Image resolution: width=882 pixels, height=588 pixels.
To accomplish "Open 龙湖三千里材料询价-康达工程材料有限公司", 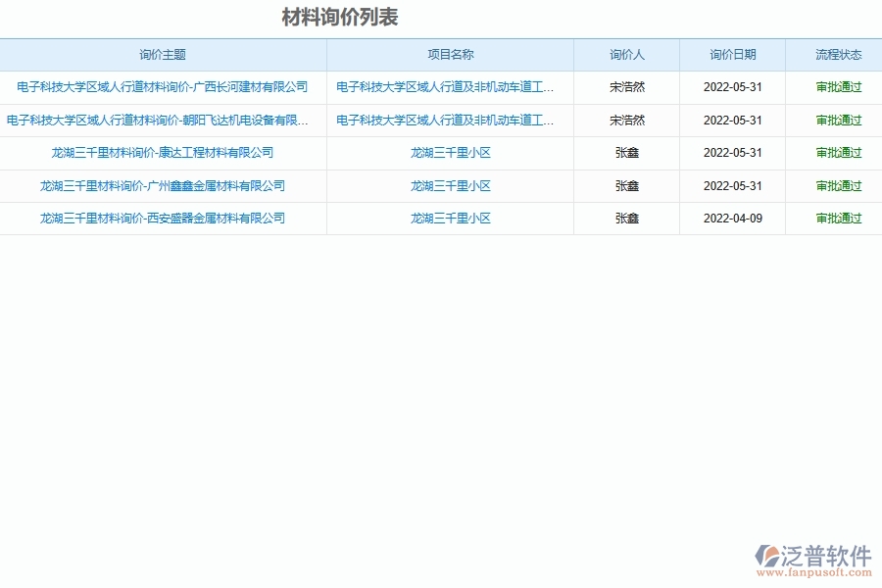I will 163,152.
